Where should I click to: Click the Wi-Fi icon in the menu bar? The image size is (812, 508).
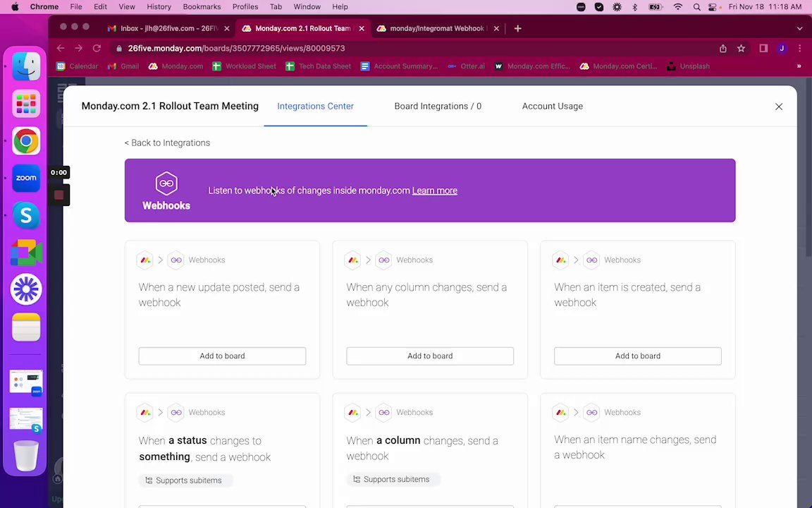[x=678, y=7]
